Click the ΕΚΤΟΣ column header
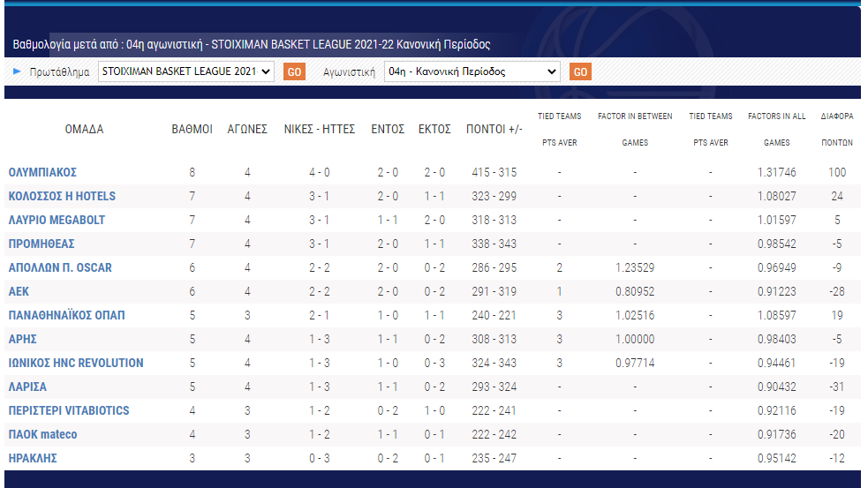This screenshot has width=868, height=488. pyautogui.click(x=434, y=129)
